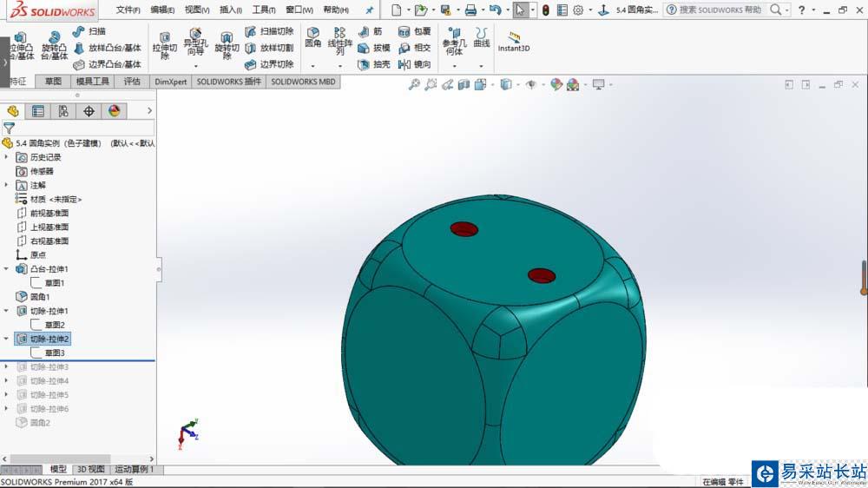Screen dimensions: 868x488
Task: Select the Fillet tool (圆角)
Action: coord(312,37)
